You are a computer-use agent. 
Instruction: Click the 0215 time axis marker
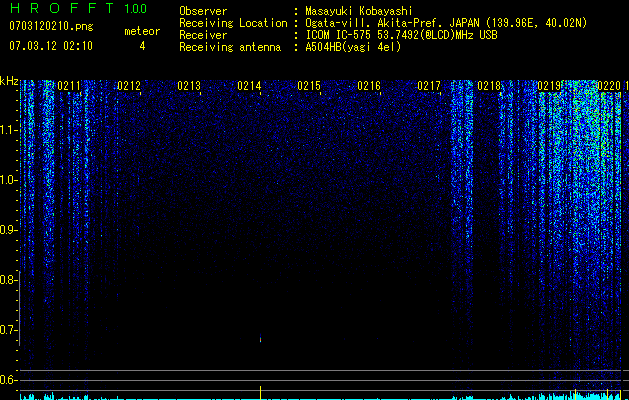[x=309, y=86]
